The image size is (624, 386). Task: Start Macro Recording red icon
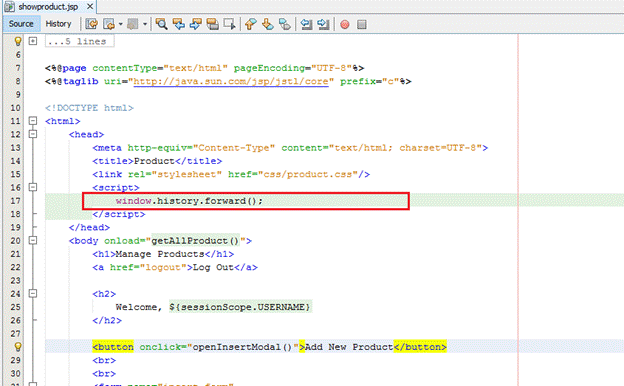(x=345, y=25)
